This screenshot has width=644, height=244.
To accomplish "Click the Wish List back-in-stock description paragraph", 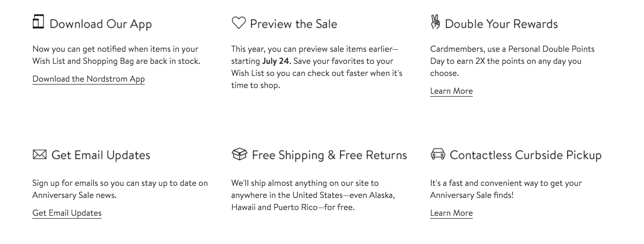I will pyautogui.click(x=116, y=55).
